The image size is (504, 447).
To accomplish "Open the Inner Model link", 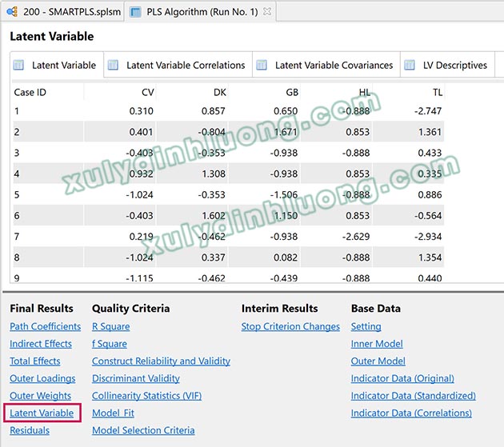I will 377,344.
